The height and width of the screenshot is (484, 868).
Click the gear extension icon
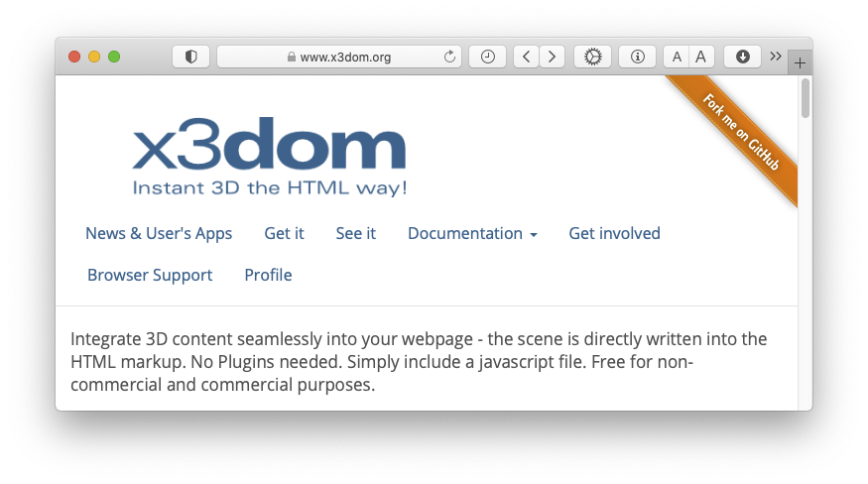point(593,57)
